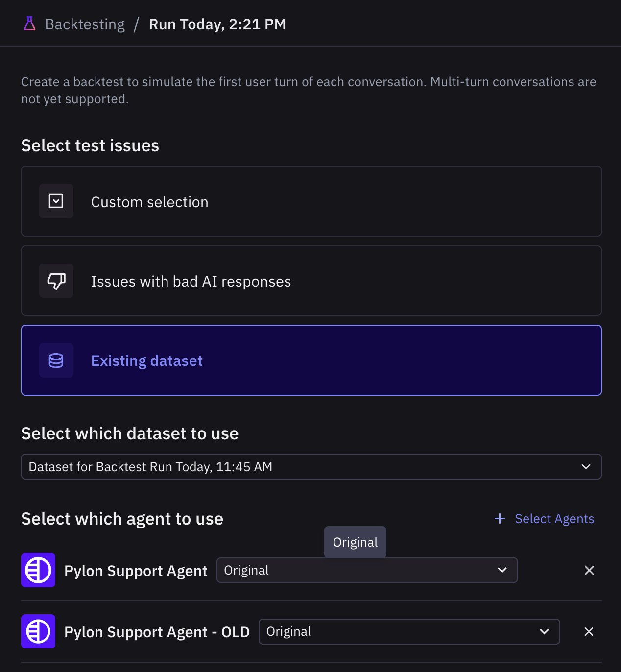This screenshot has width=621, height=672.
Task: Click the Existing dataset database icon
Action: (x=56, y=360)
